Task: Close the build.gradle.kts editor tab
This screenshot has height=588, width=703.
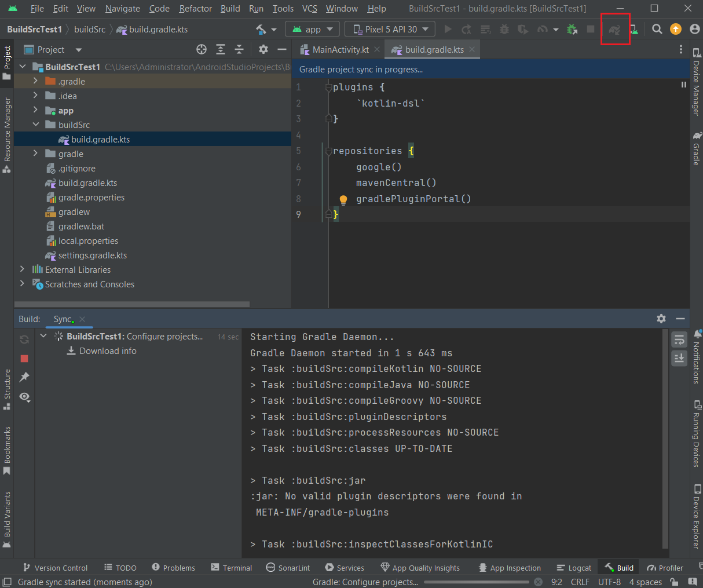Action: point(472,49)
